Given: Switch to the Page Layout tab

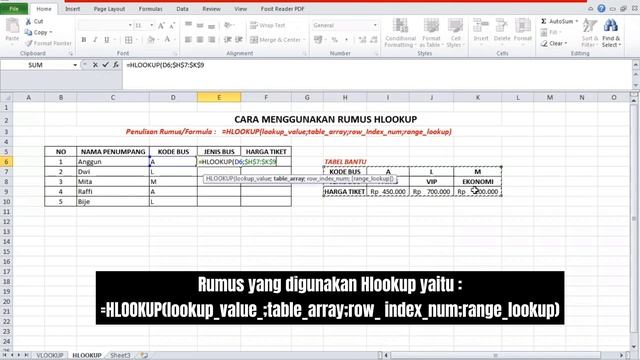Looking at the screenshot, I should coord(109,9).
